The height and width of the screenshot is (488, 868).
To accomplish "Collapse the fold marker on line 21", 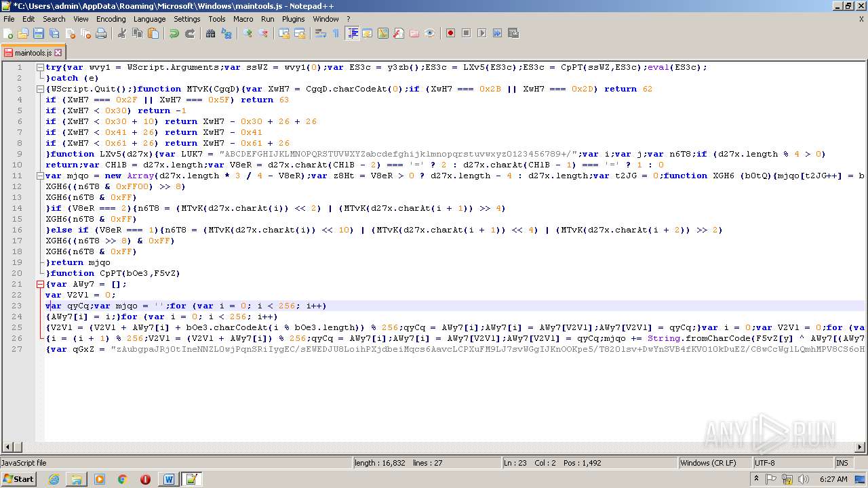I will tap(40, 284).
